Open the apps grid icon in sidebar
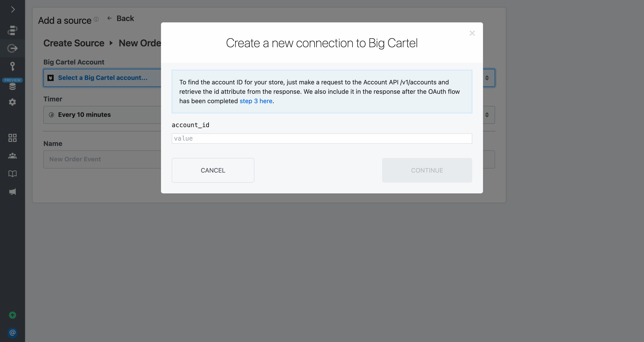The height and width of the screenshot is (342, 644). (x=13, y=138)
